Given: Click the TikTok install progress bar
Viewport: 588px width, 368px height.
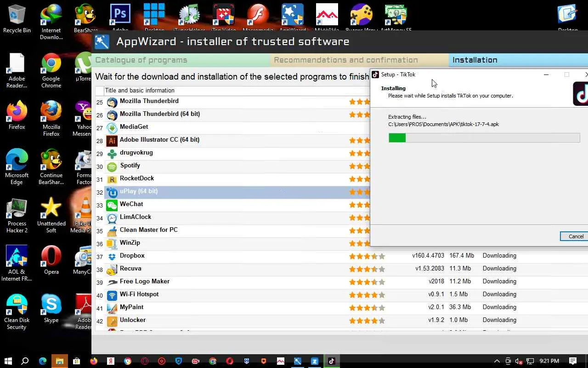Looking at the screenshot, I should (x=484, y=138).
